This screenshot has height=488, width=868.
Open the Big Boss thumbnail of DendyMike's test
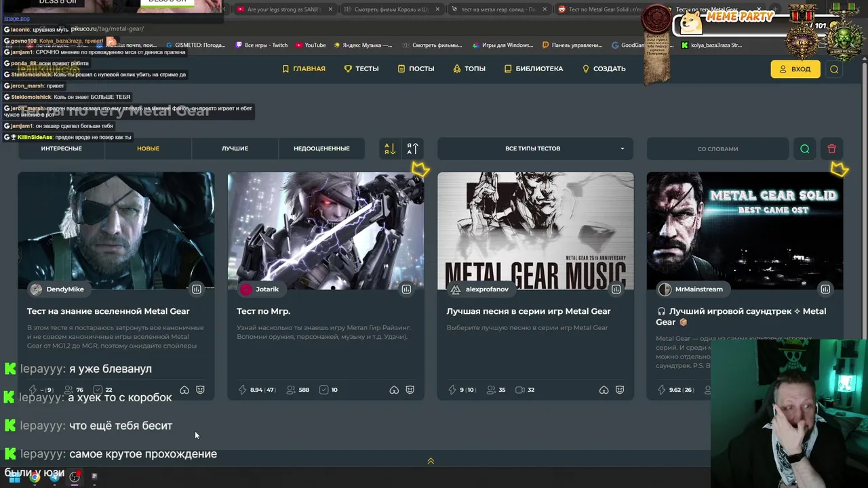pos(116,230)
